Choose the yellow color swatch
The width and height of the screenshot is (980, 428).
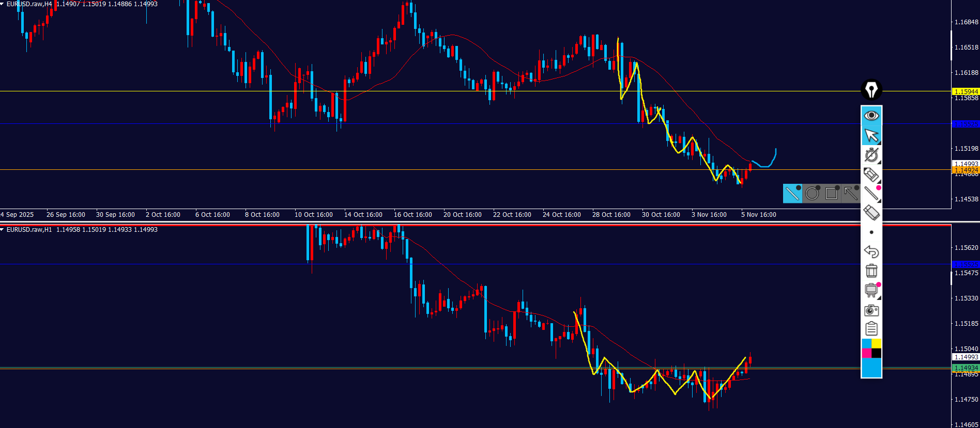click(877, 343)
